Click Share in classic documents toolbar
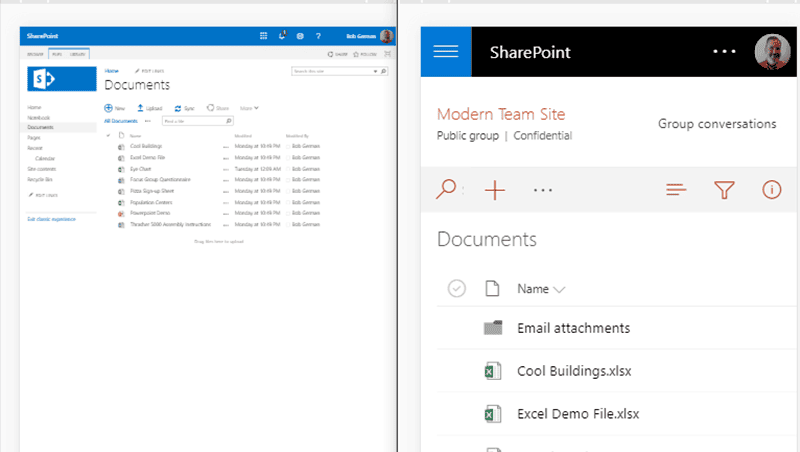 218,108
